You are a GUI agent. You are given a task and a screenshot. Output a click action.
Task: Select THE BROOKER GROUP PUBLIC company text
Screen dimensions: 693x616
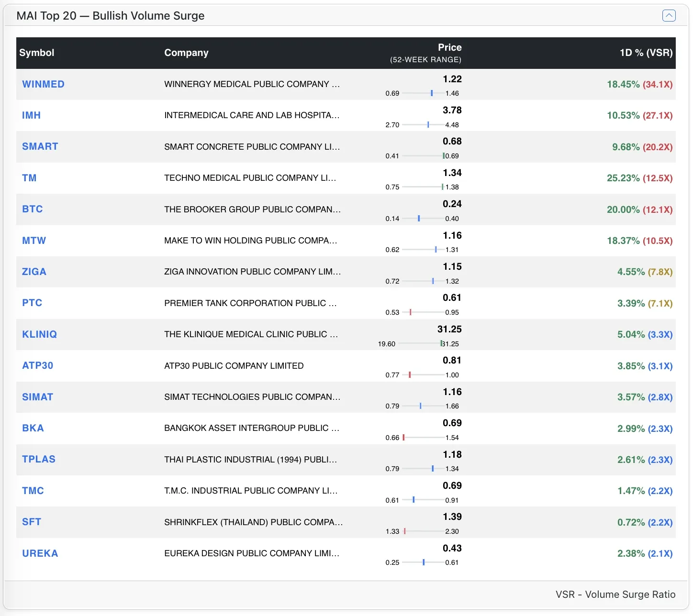(x=252, y=209)
